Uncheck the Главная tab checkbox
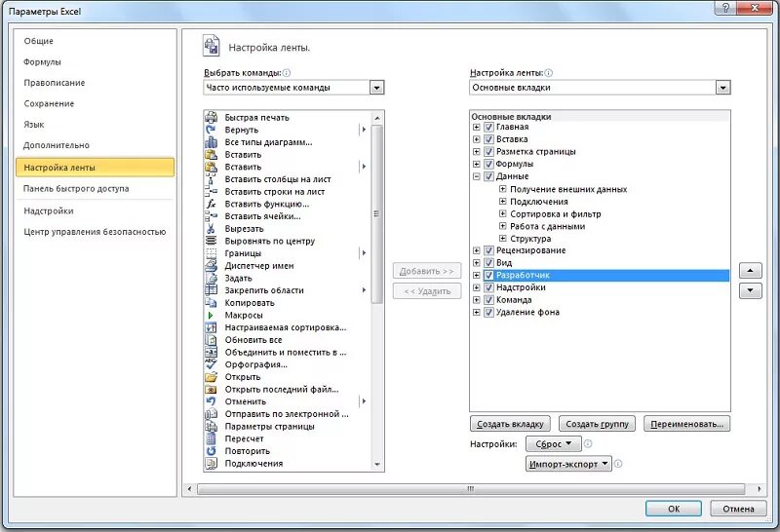This screenshot has height=532, width=780. pos(489,127)
